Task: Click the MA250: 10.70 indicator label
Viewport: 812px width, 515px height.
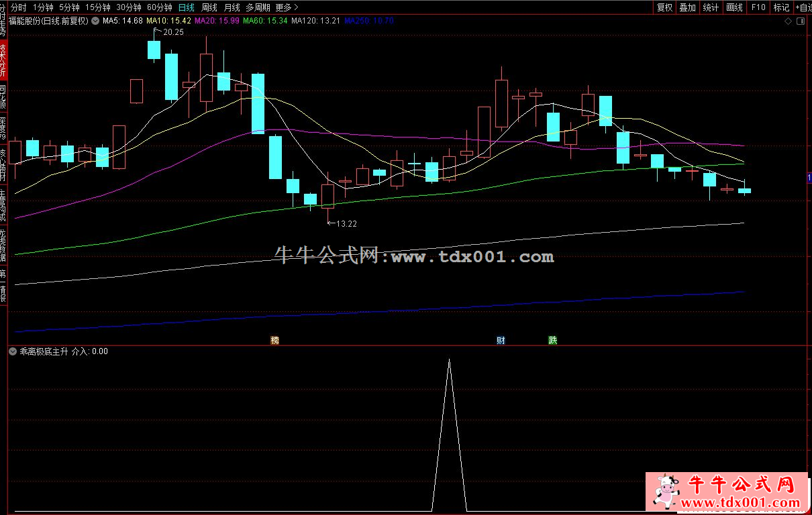Action: click(x=369, y=21)
